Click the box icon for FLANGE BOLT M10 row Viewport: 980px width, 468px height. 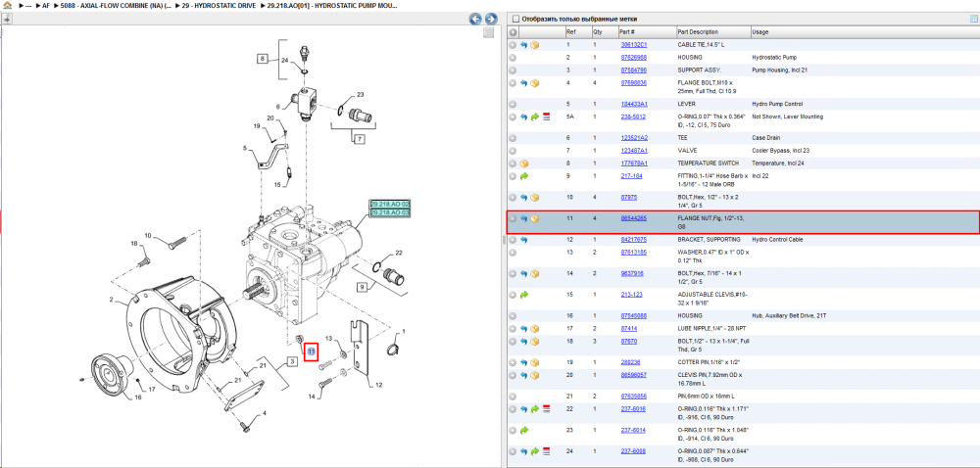tap(534, 83)
